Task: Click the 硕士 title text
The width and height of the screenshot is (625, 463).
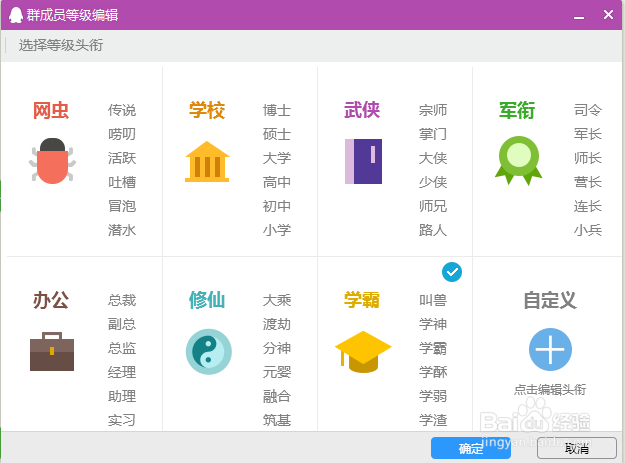Action: (277, 134)
